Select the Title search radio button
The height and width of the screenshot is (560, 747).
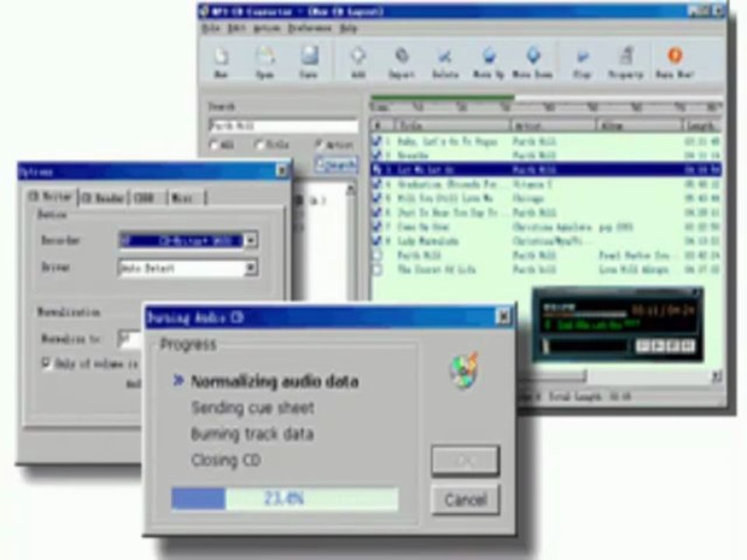[259, 145]
